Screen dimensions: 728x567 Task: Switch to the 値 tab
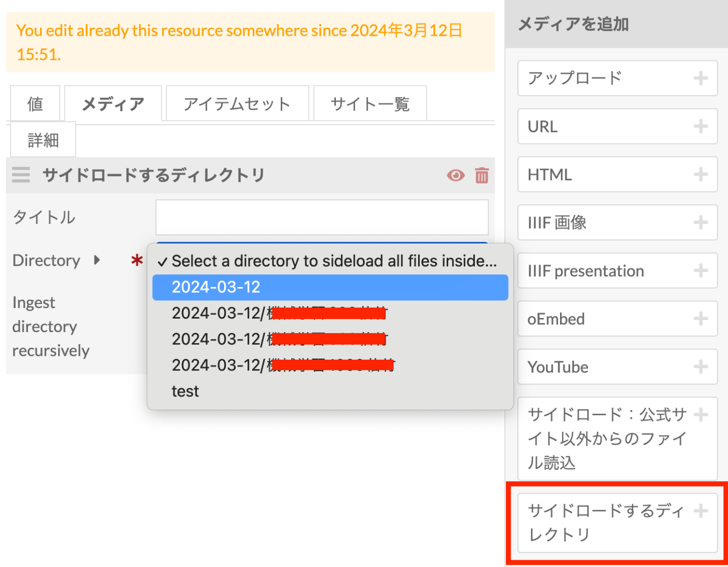pyautogui.click(x=35, y=104)
